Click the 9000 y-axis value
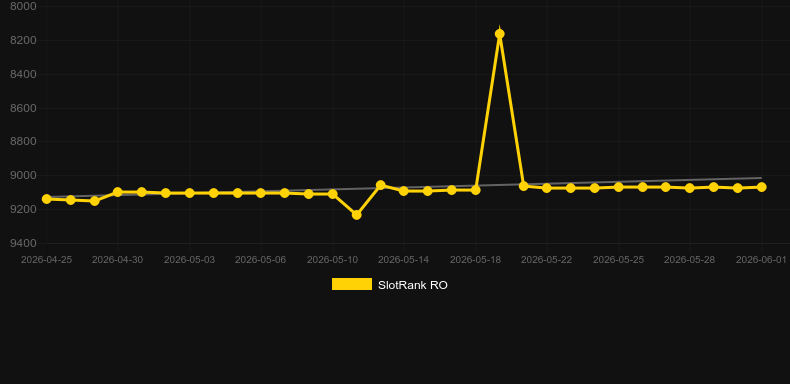The width and height of the screenshot is (790, 384). coord(23,175)
